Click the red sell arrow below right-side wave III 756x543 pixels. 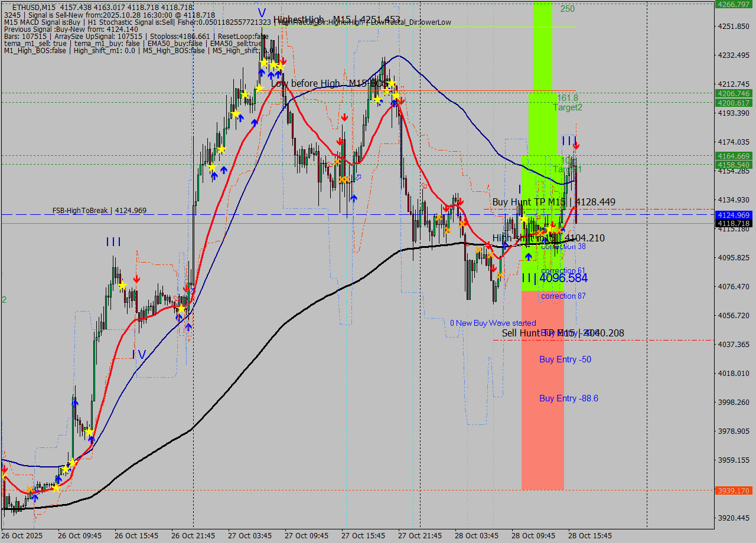[x=576, y=146]
